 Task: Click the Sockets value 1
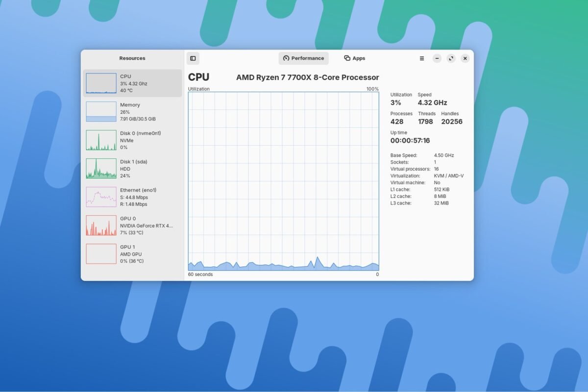tap(435, 162)
